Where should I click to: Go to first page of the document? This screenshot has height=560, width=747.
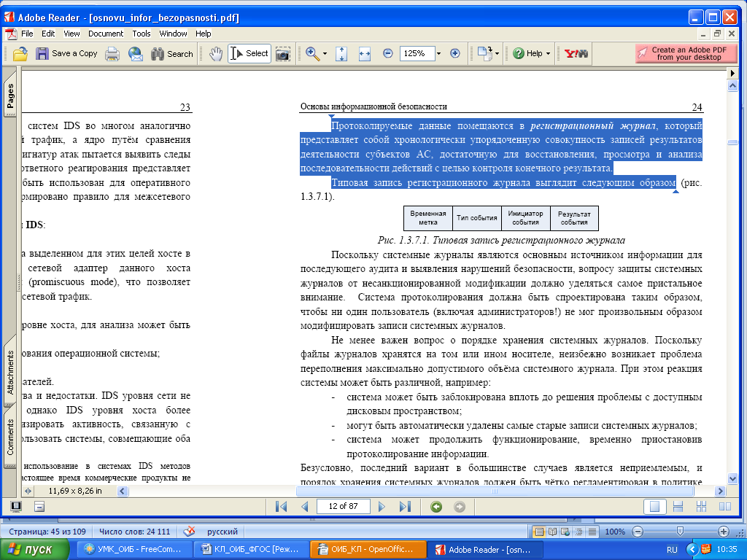[x=281, y=506]
